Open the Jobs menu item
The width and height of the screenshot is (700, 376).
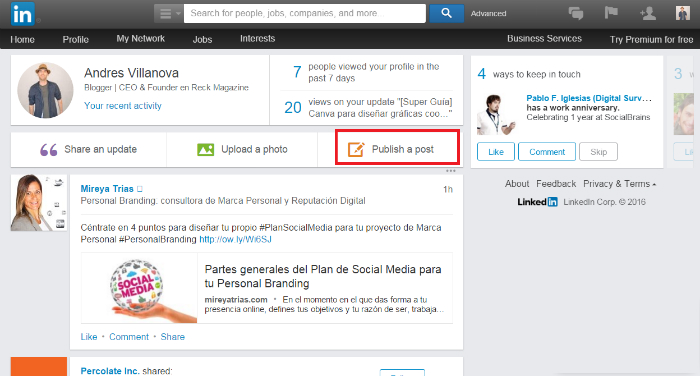click(x=202, y=39)
